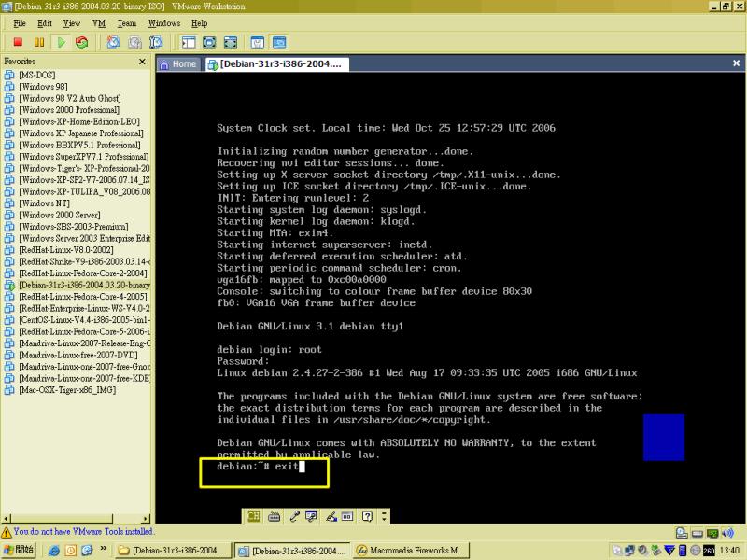Open the Edit menu
Screen dimensions: 747x560
pos(44,22)
